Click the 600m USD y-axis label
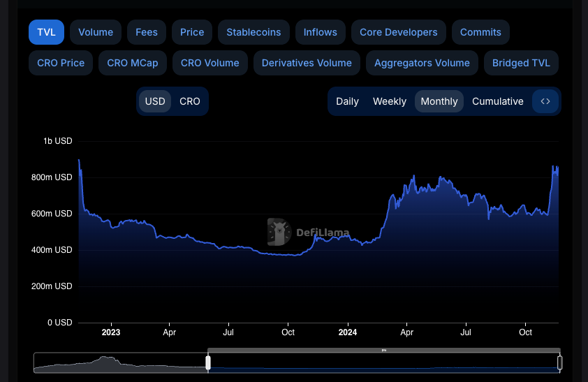 pos(52,214)
